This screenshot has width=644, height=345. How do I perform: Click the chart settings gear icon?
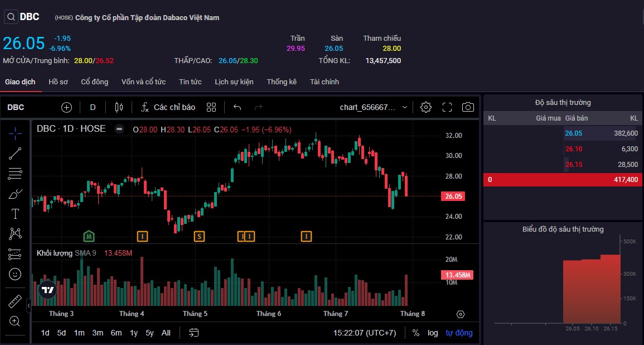tap(426, 107)
